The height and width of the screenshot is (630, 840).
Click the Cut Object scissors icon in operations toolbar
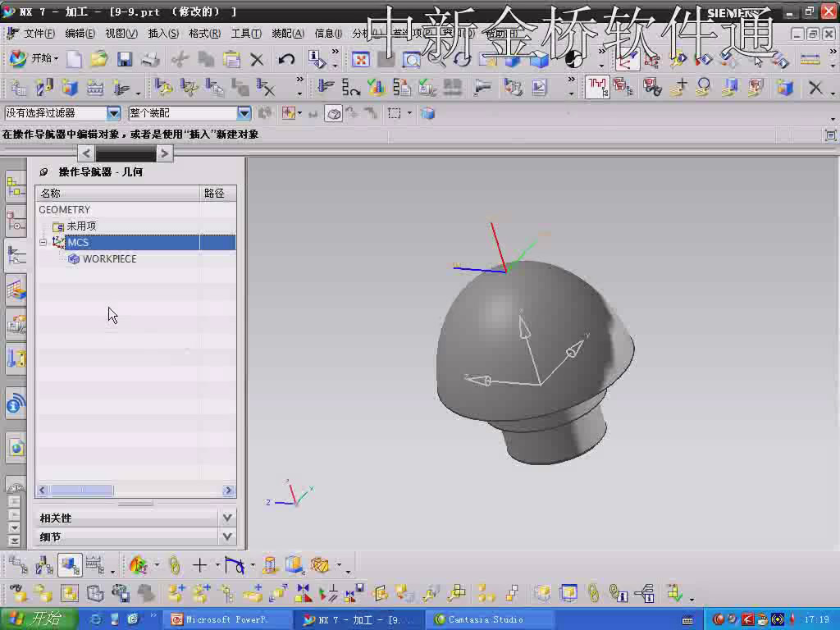189,87
